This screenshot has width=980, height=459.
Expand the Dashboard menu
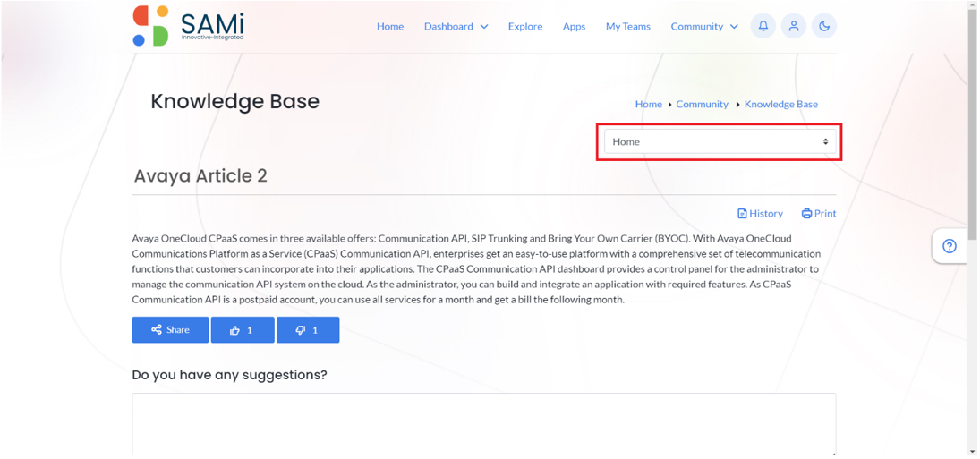tap(456, 26)
